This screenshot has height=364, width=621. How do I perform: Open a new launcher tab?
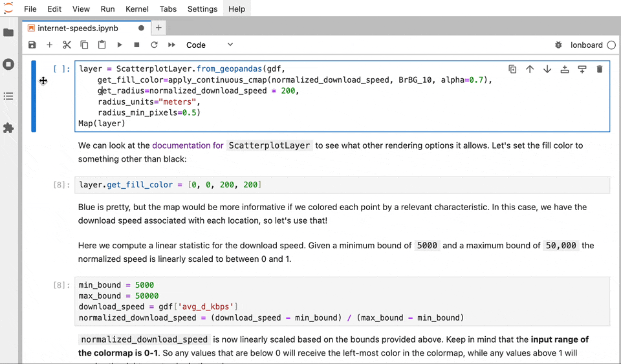coord(158,28)
